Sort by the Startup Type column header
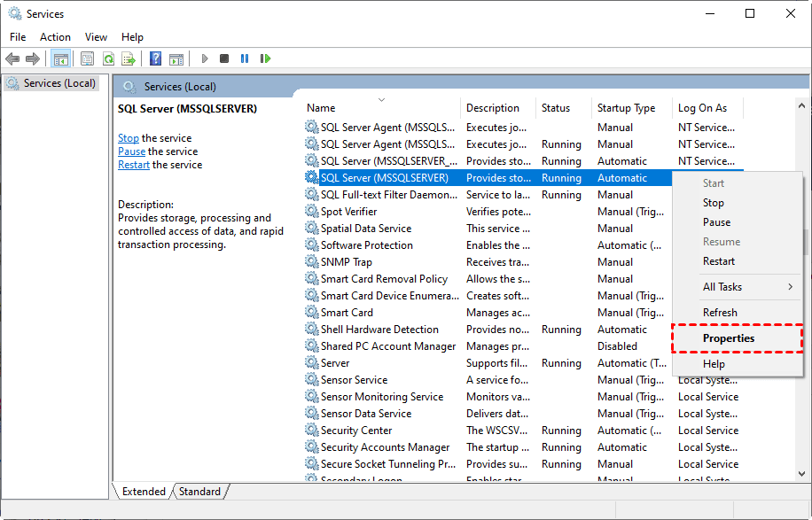The image size is (812, 520). coord(626,108)
